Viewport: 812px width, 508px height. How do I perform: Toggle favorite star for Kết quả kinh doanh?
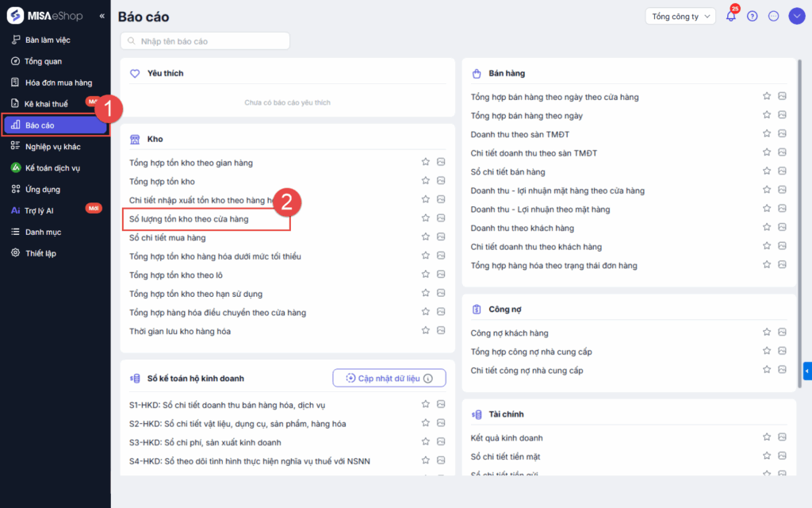[x=767, y=437]
